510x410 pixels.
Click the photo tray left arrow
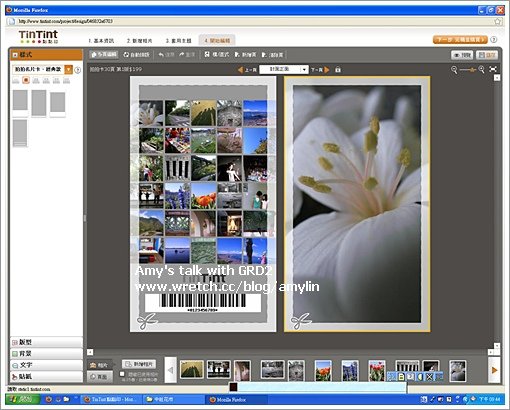click(170, 370)
